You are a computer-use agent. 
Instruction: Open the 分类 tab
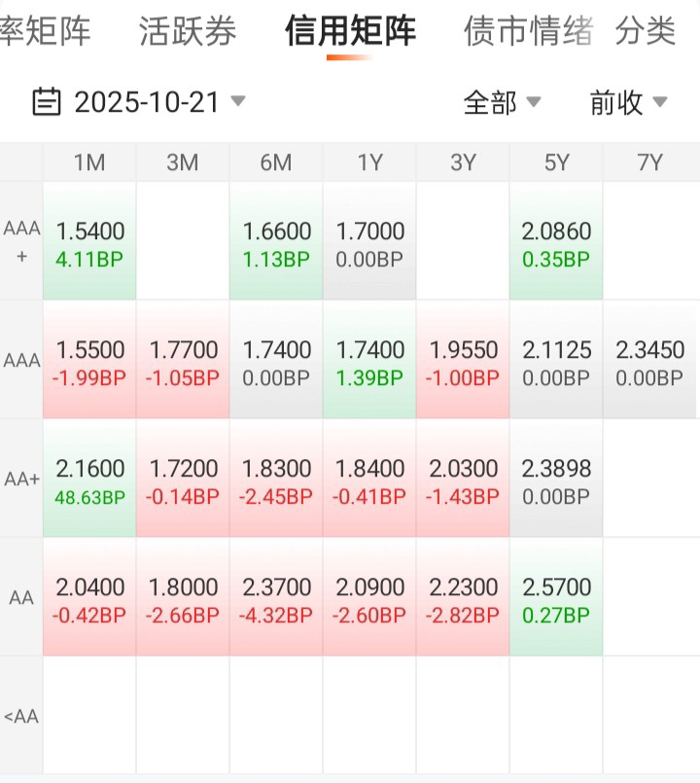coord(646,31)
